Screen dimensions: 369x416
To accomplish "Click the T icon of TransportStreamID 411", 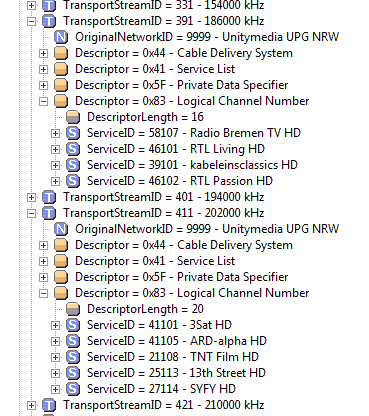I will pyautogui.click(x=49, y=213).
